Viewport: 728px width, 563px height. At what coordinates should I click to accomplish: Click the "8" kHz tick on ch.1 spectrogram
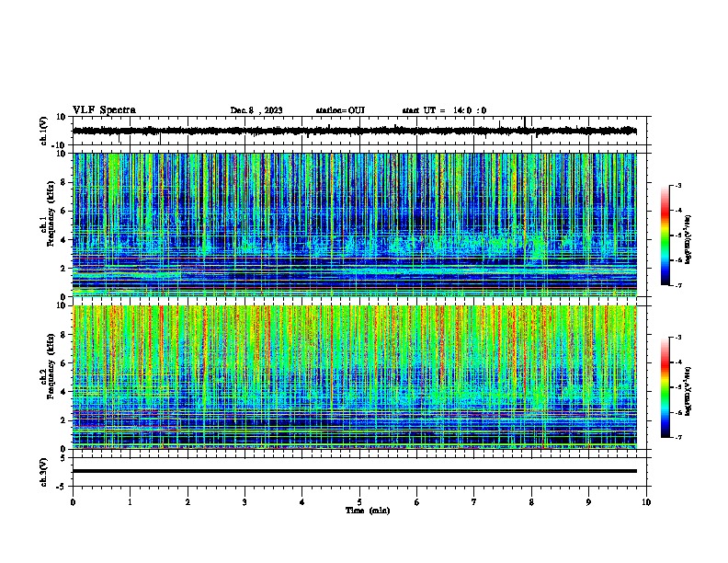pyautogui.click(x=63, y=182)
